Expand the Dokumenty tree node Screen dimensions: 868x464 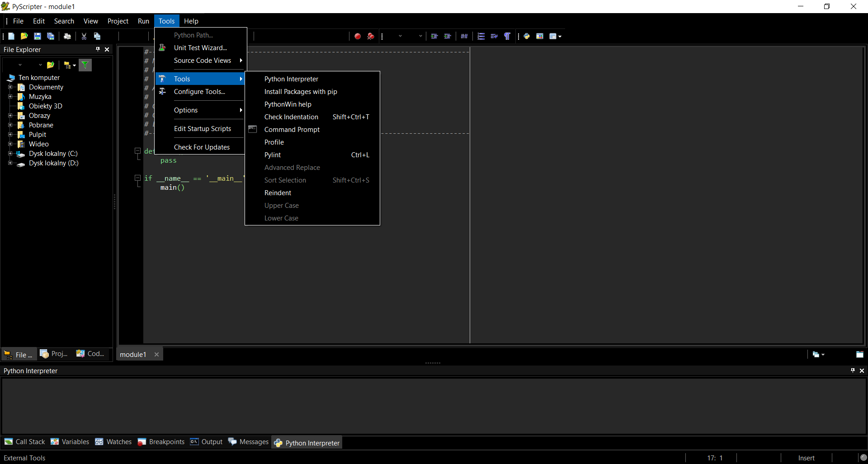coord(10,87)
